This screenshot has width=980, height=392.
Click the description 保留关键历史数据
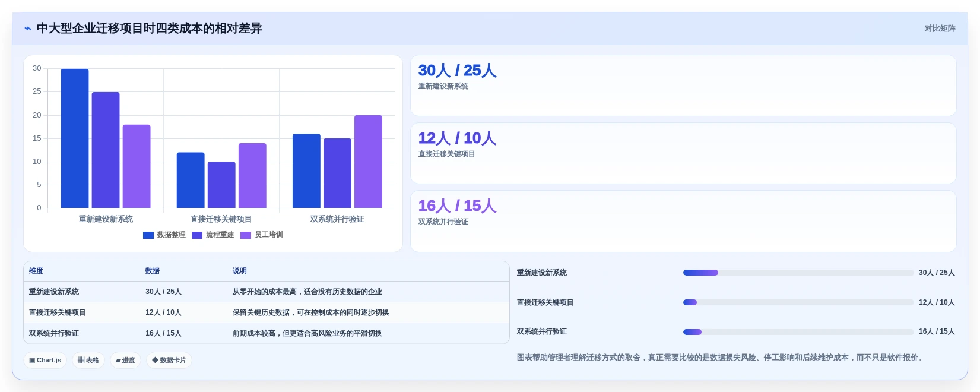pyautogui.click(x=311, y=312)
